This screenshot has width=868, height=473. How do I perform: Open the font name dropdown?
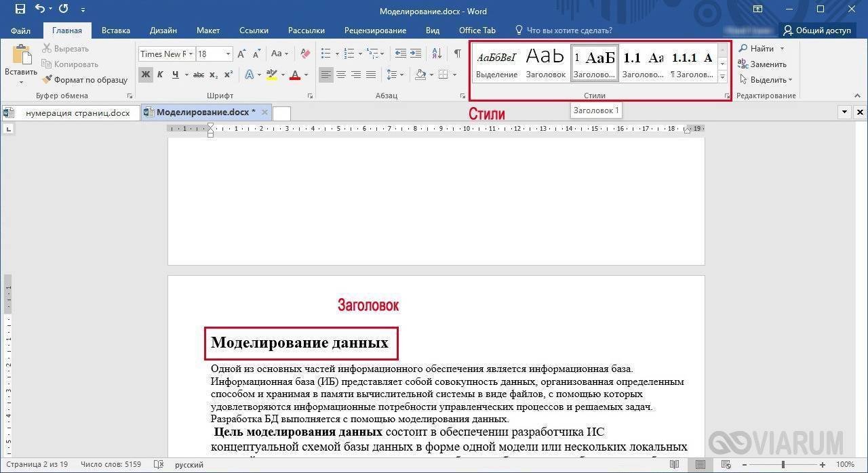click(191, 54)
